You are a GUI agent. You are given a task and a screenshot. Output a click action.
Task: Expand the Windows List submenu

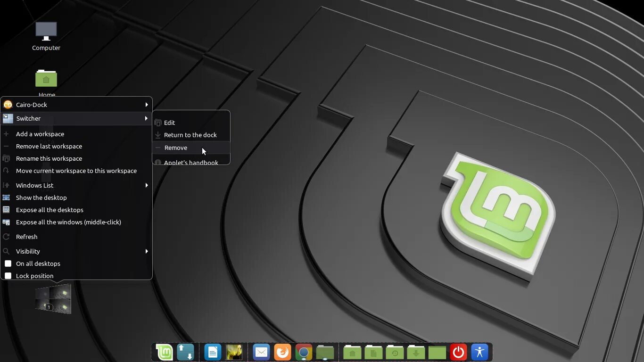click(x=76, y=185)
